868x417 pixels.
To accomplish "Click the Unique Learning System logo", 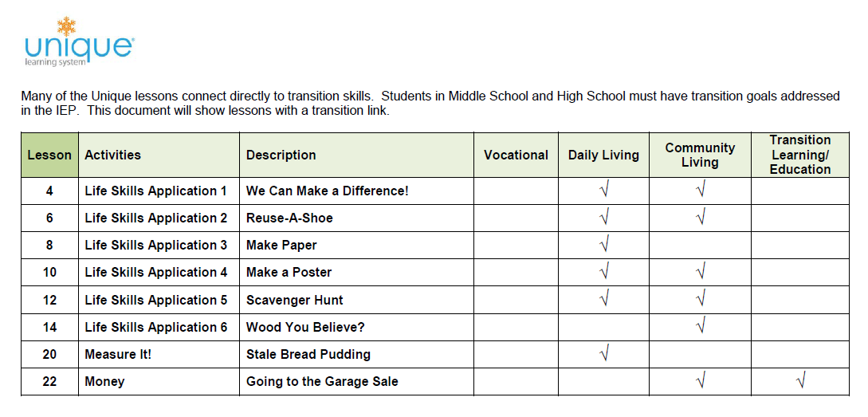I will [x=78, y=42].
